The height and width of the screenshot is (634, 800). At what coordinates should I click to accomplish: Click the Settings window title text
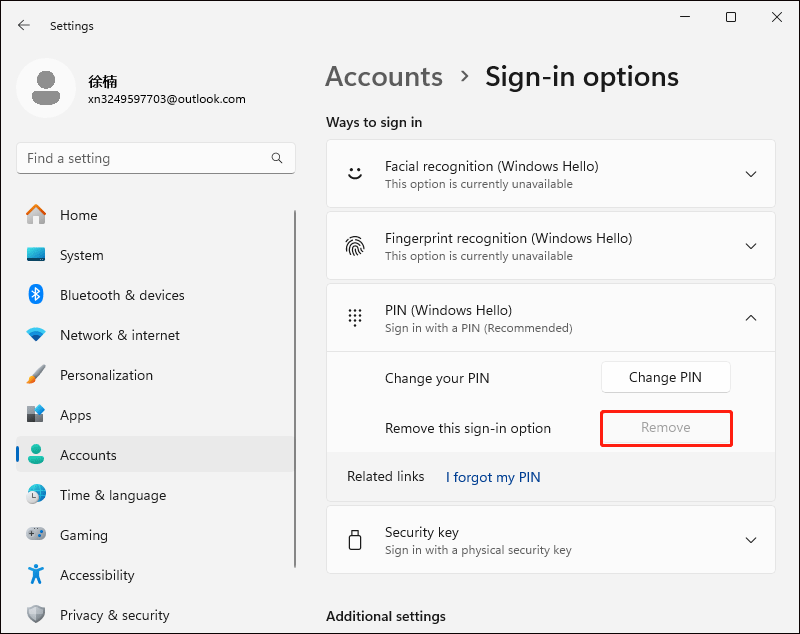pos(71,26)
